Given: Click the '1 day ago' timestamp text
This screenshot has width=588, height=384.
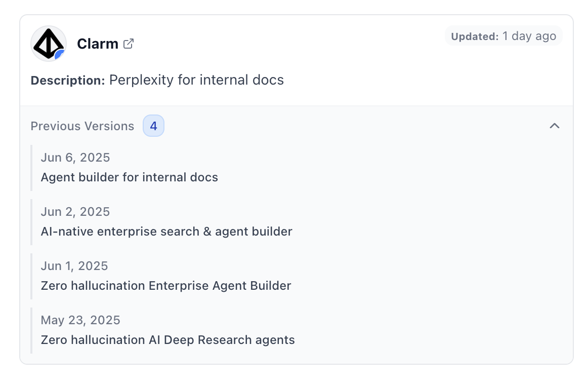Looking at the screenshot, I should [x=529, y=36].
